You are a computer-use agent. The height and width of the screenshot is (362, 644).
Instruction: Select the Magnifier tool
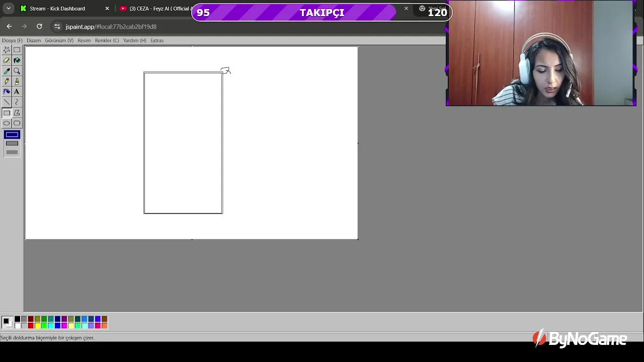pos(17,71)
